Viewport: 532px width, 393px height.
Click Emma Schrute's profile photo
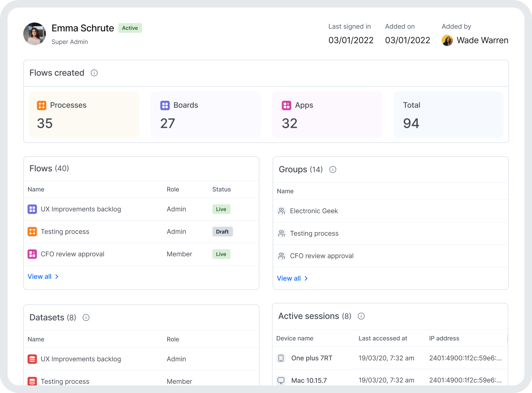pos(35,34)
